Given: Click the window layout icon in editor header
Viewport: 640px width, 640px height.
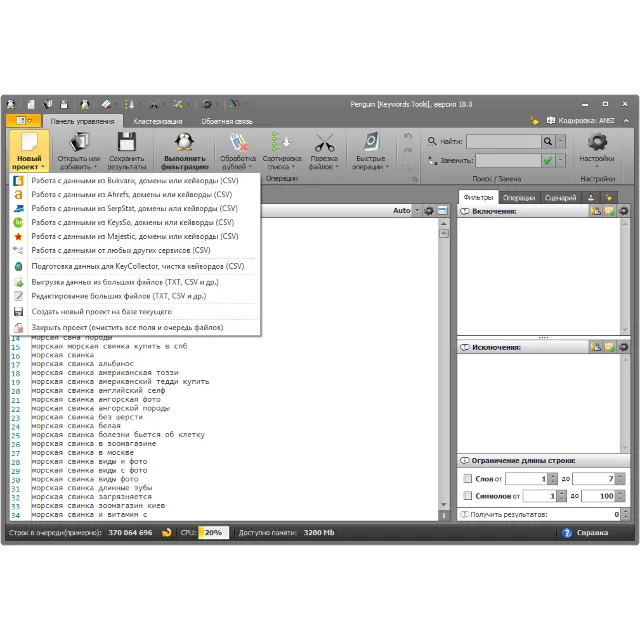Looking at the screenshot, I should 442,211.
